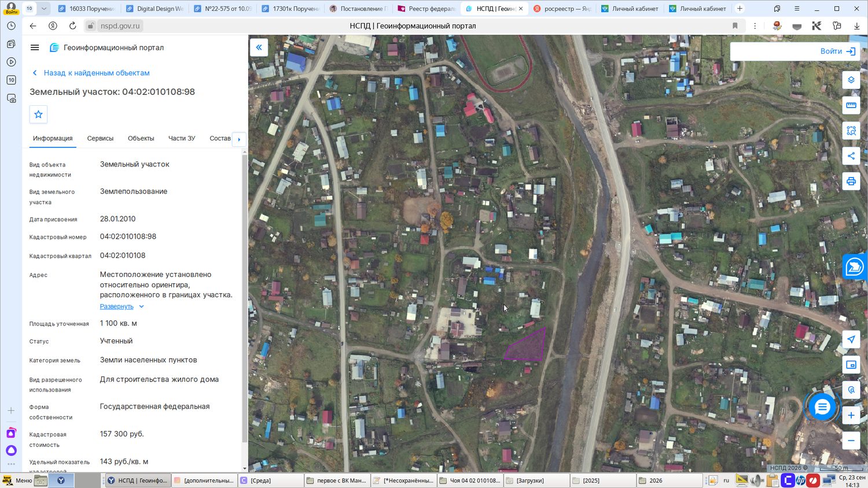
Task: Open the round chat support bubble
Action: (822, 407)
